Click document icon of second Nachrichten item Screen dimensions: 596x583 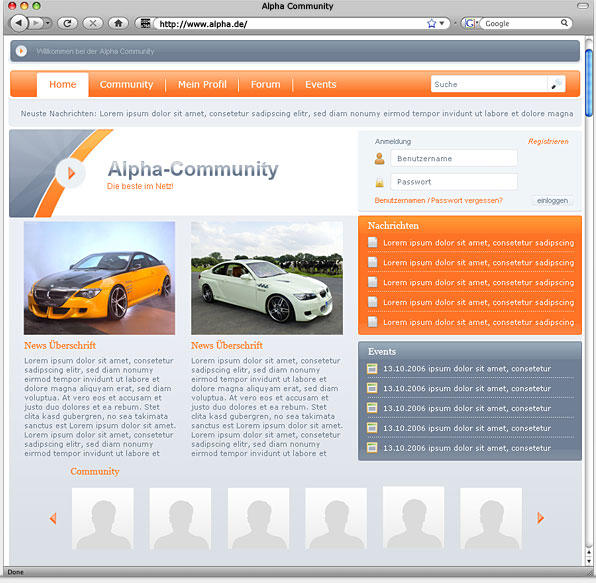372,262
